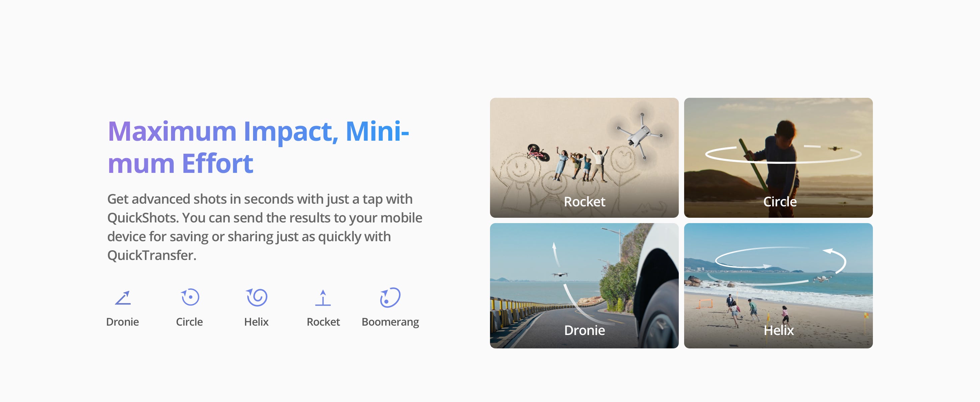The width and height of the screenshot is (980, 402).
Task: Click the Helix caption on thumbnail
Action: [779, 330]
